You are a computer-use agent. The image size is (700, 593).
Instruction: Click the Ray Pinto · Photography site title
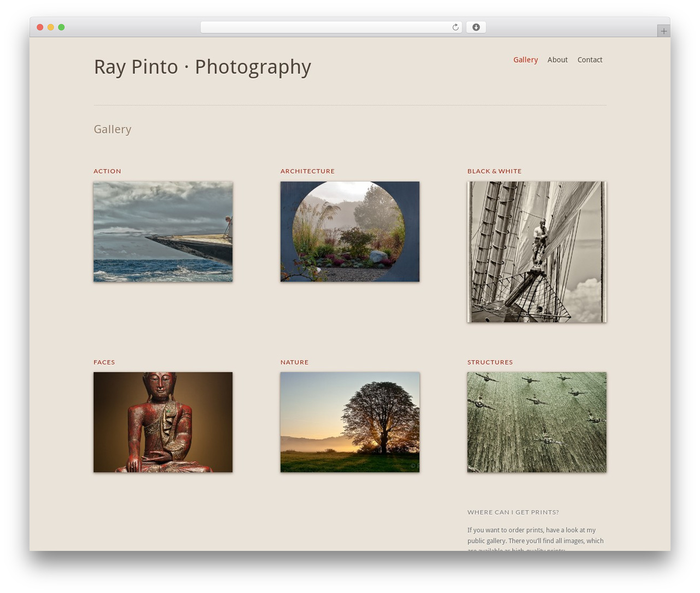point(202,67)
